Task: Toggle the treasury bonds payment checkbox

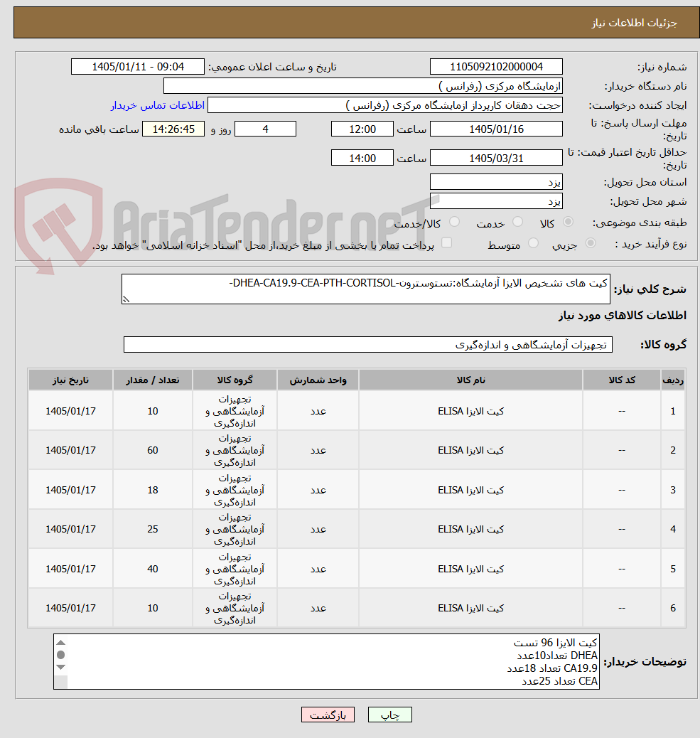Action: click(446, 243)
